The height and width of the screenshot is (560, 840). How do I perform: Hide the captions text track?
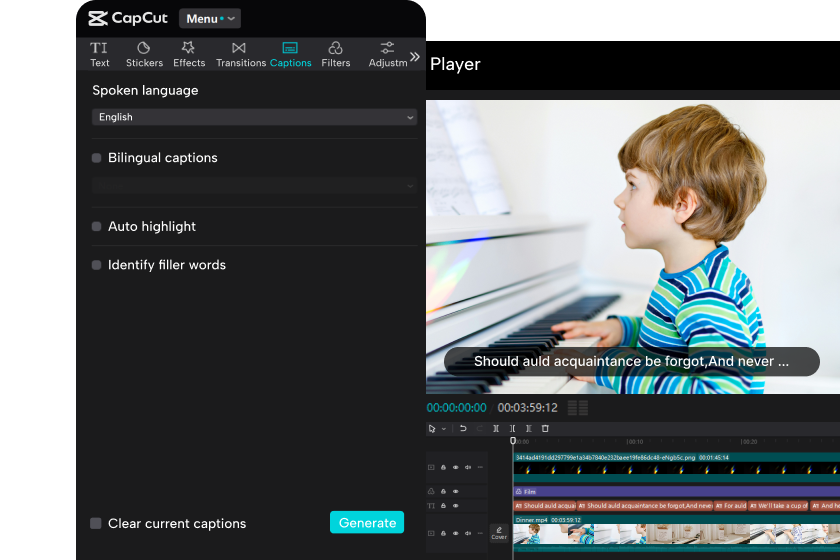pos(456,506)
